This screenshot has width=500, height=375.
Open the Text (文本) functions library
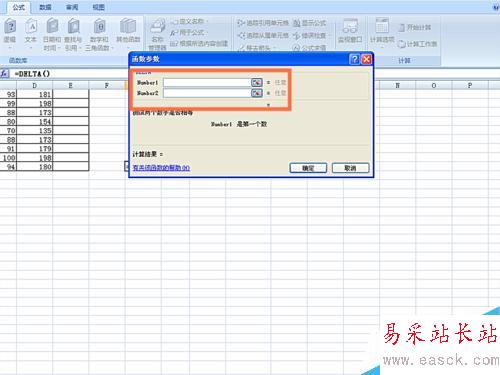(x=31, y=33)
